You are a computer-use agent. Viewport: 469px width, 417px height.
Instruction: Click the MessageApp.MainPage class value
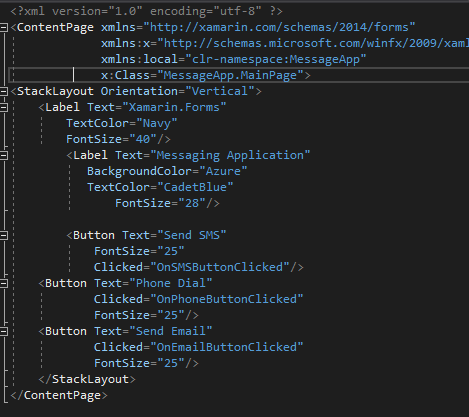click(230, 75)
